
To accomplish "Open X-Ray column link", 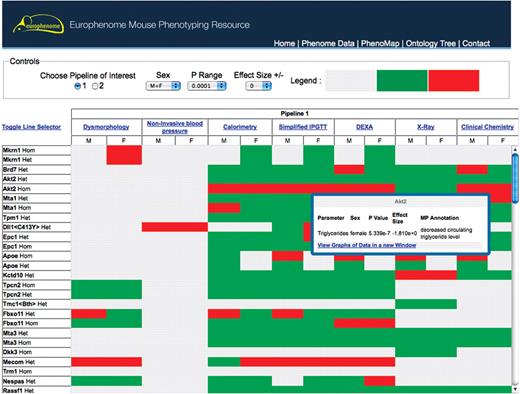I will (x=426, y=127).
